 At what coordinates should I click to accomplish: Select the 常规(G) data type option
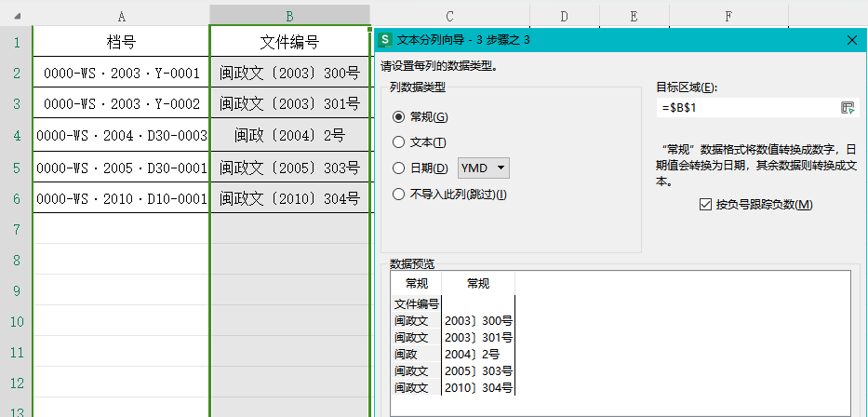420,117
